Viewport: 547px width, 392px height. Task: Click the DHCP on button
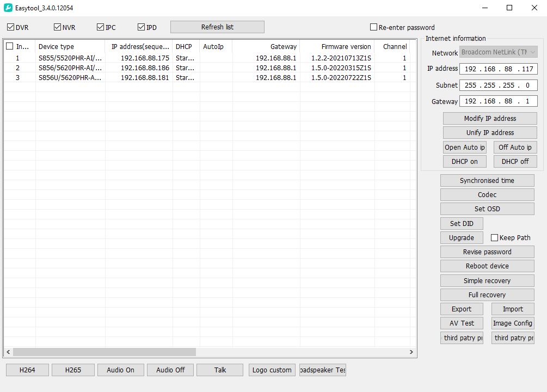click(x=464, y=162)
